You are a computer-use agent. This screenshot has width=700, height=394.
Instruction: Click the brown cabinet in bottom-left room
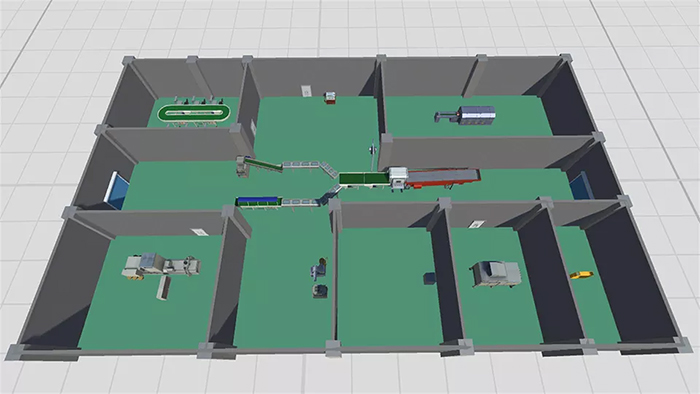coord(164,288)
